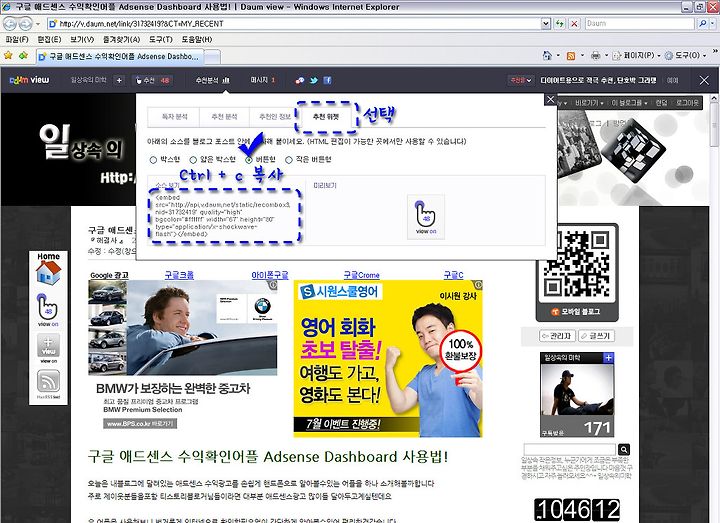Open the 파일(F) menu

(17, 39)
